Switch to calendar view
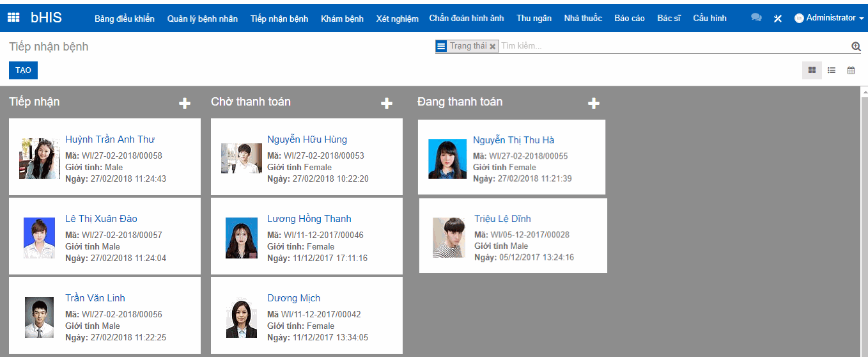Screen dimensions: 868x357 [x=851, y=70]
